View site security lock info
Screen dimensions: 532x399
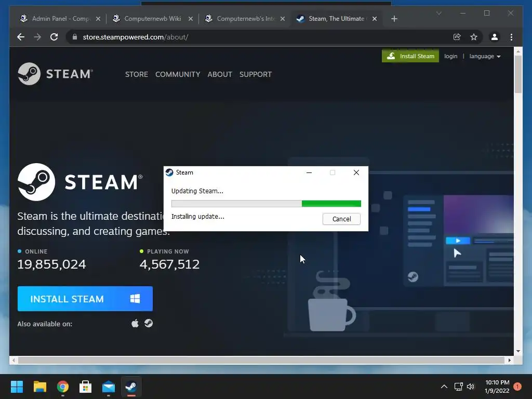click(75, 37)
